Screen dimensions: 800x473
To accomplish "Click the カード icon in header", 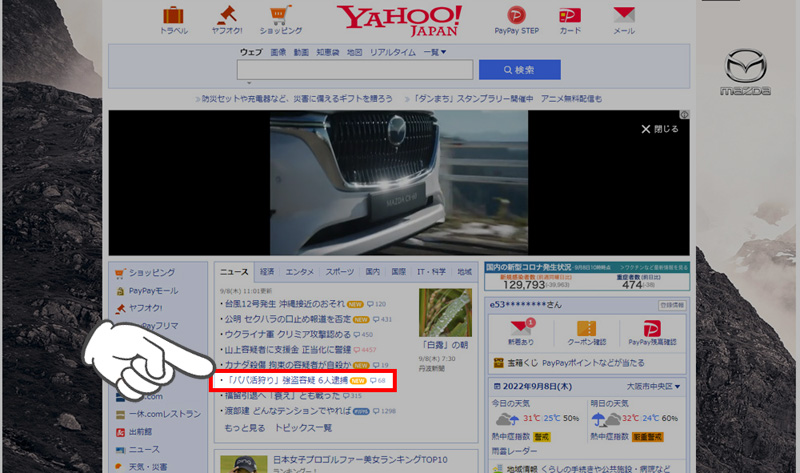I will [x=570, y=17].
